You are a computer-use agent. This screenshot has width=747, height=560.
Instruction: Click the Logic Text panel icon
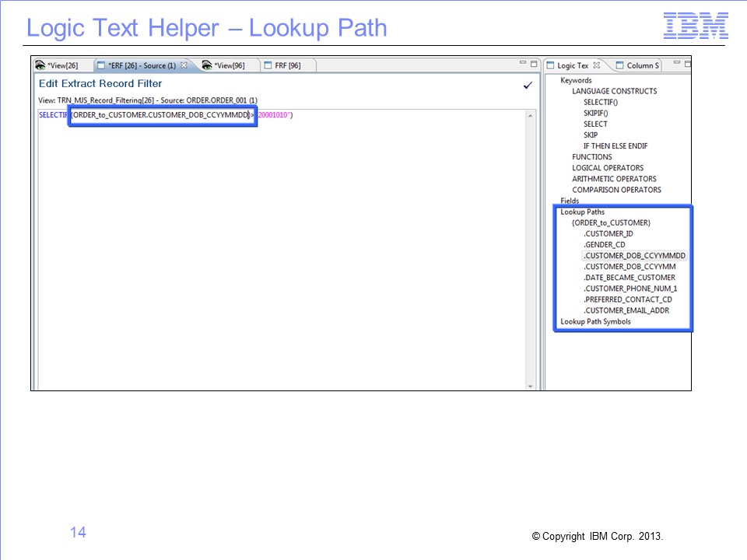(x=551, y=65)
